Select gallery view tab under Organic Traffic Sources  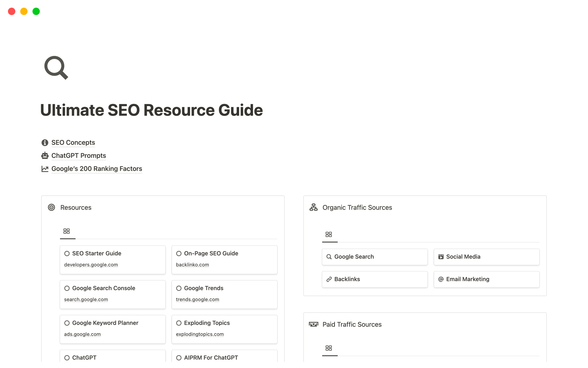(x=329, y=235)
